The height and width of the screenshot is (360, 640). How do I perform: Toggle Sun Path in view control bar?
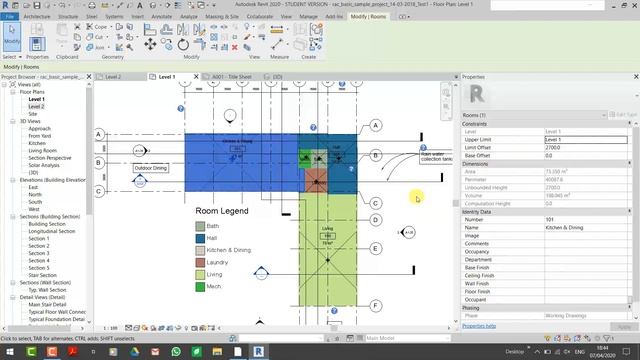[x=145, y=328]
